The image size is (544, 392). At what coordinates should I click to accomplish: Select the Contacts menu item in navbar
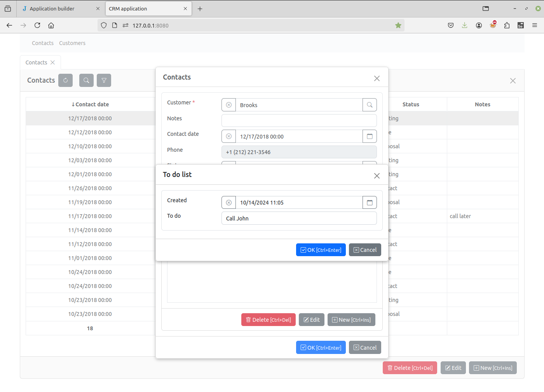pos(43,43)
